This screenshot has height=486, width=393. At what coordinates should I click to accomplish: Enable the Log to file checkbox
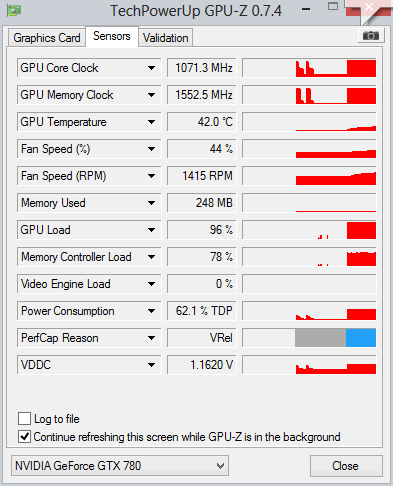[x=25, y=418]
